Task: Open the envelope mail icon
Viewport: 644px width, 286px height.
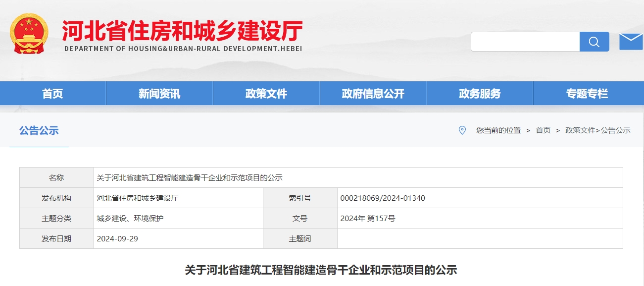Action: pyautogui.click(x=631, y=41)
